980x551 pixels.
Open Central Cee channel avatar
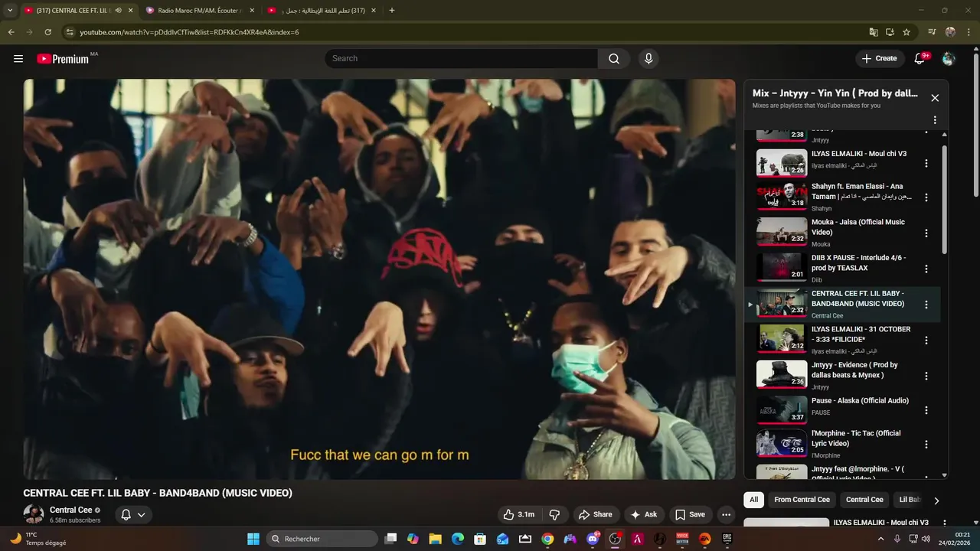[34, 515]
